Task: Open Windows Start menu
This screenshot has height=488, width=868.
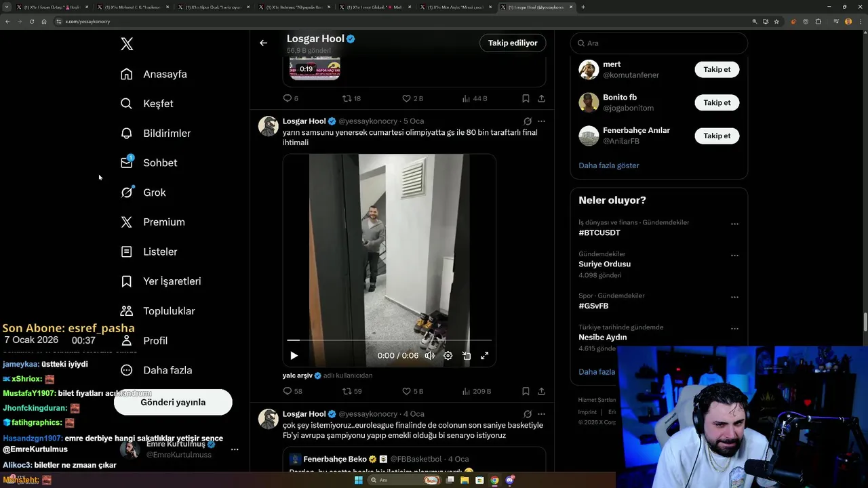Action: (359, 480)
